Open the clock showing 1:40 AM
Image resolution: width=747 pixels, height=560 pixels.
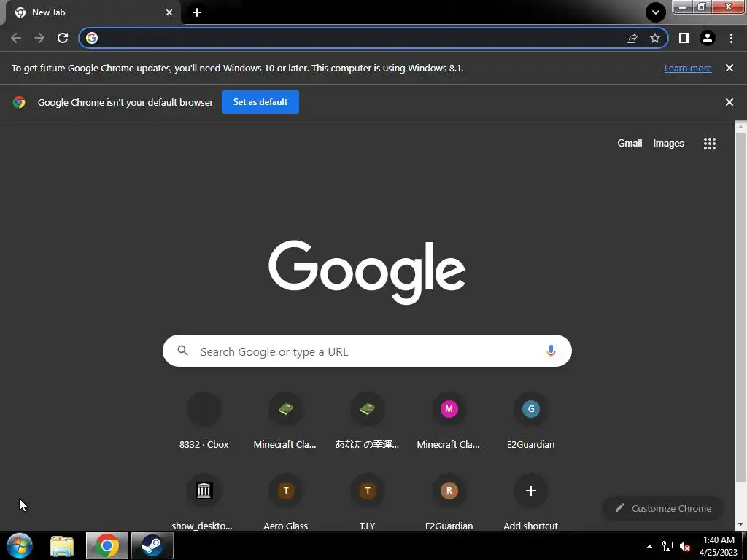[719, 546]
